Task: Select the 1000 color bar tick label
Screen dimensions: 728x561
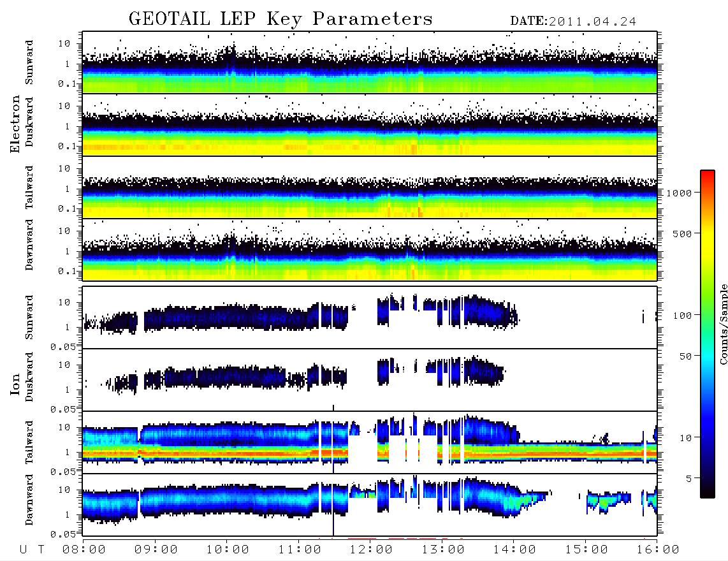Action: click(680, 193)
